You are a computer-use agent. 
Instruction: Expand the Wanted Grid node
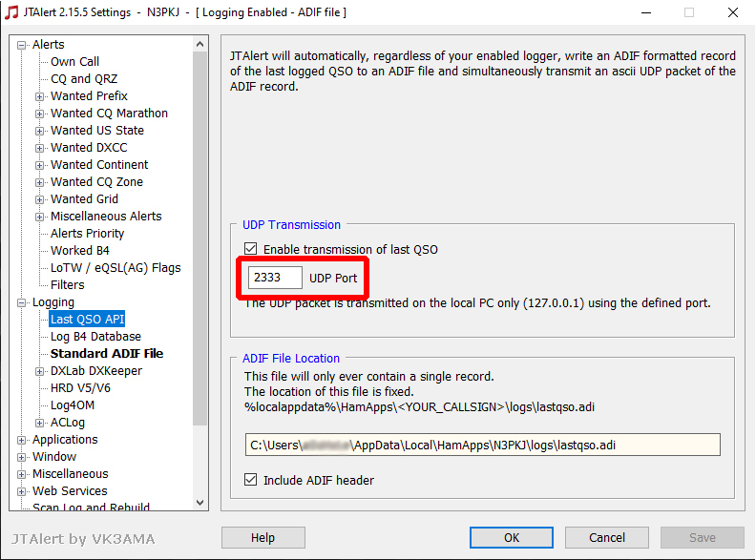coord(39,199)
